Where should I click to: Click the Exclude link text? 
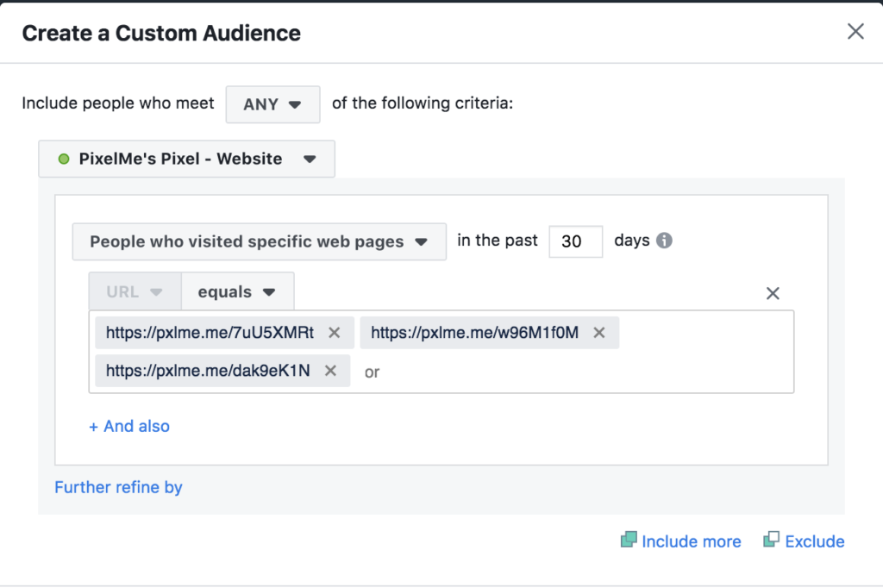[x=814, y=541]
